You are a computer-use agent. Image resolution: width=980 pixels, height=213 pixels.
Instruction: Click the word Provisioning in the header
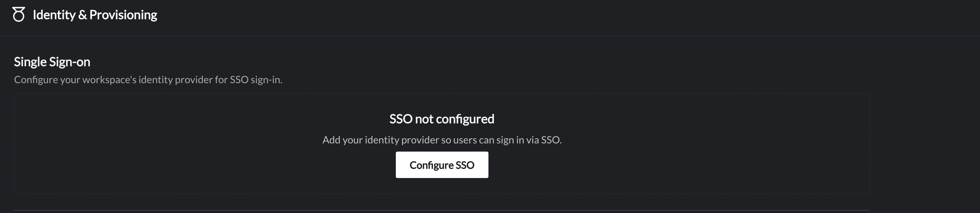123,15
